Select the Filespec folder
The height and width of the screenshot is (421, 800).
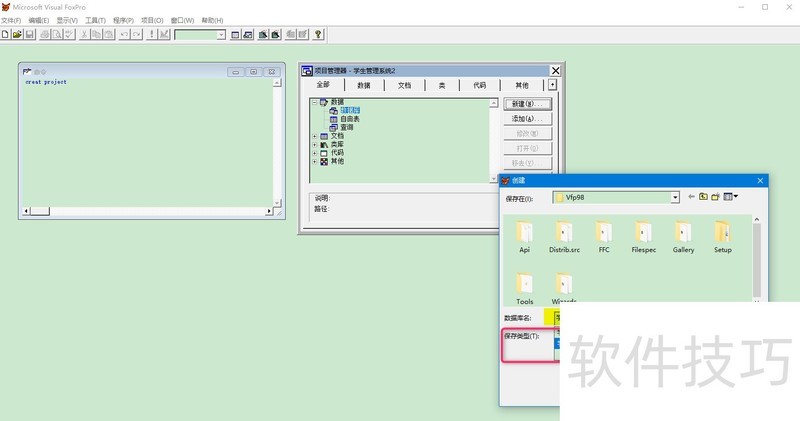click(x=643, y=237)
